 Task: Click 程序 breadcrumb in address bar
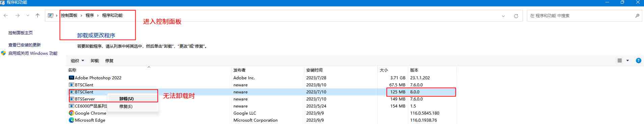pos(90,15)
